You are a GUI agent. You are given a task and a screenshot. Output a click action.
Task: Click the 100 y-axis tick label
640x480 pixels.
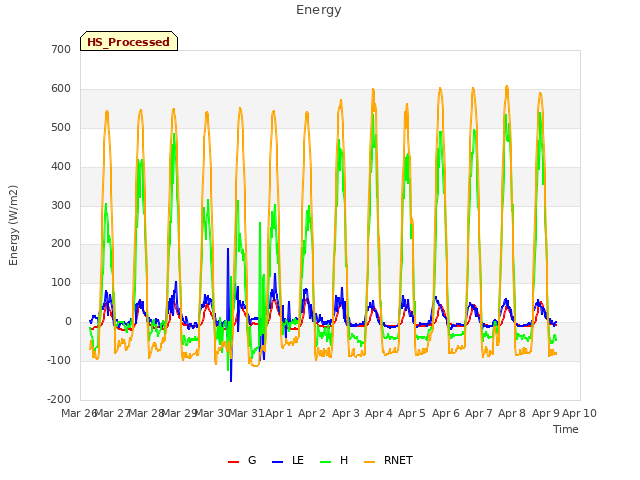point(61,282)
